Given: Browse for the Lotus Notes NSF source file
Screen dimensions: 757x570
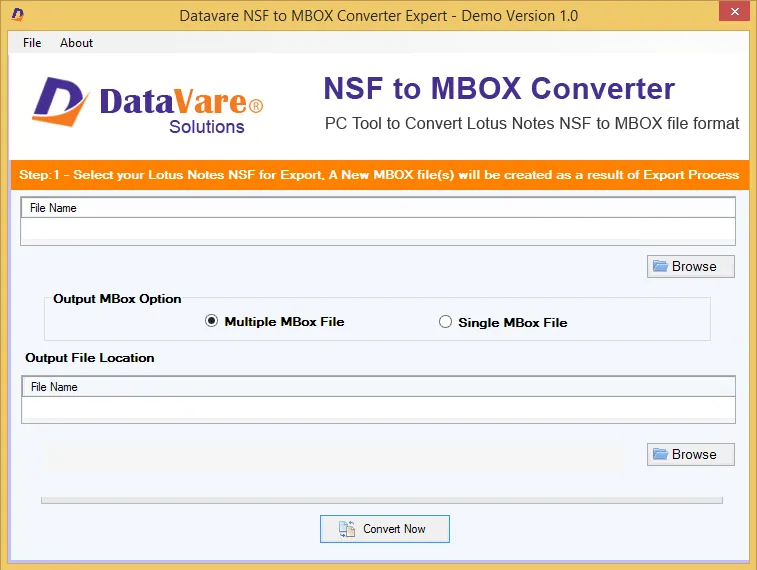Looking at the screenshot, I should pyautogui.click(x=690, y=266).
